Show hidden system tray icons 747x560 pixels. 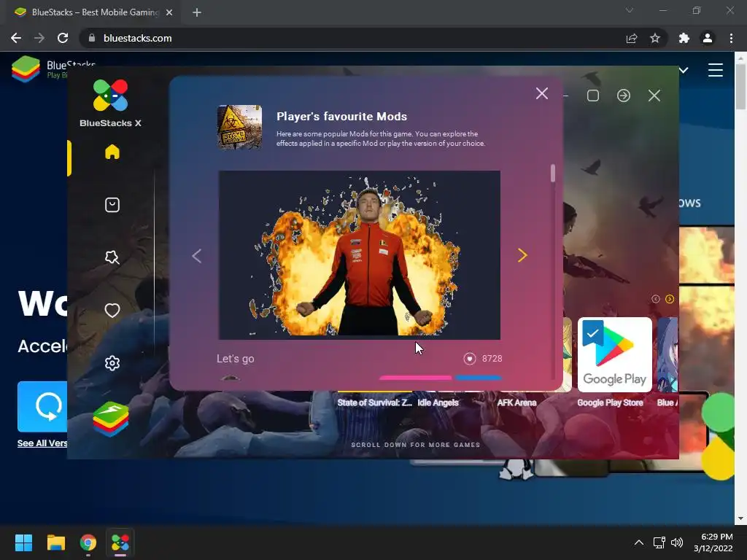click(x=639, y=542)
